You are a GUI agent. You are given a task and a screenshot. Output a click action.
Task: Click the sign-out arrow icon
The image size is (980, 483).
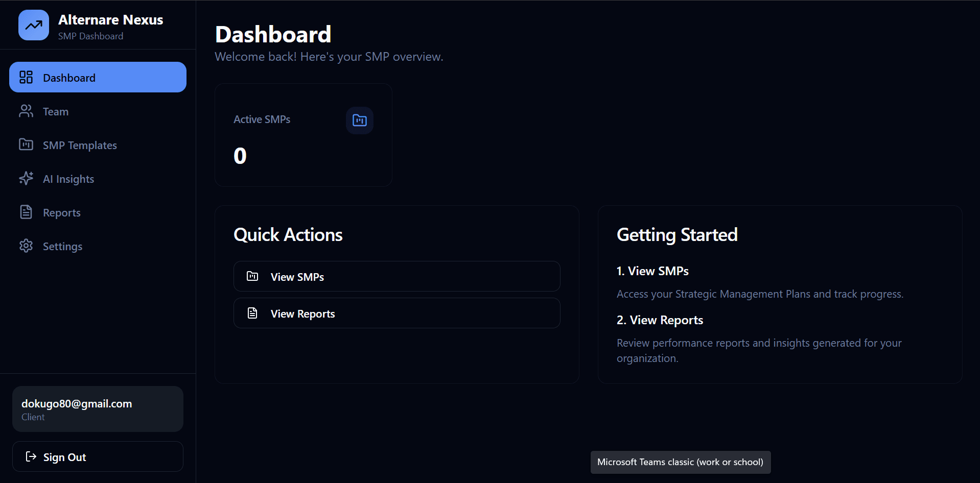pos(31,456)
